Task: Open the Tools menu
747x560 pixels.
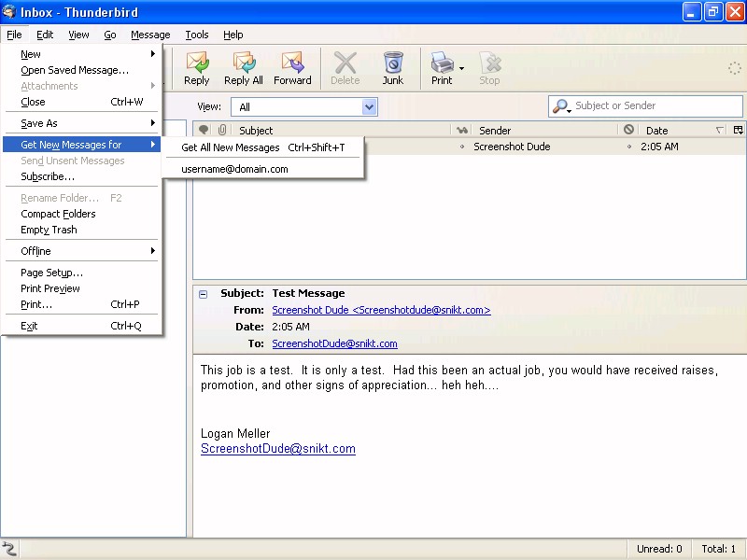Action: click(x=197, y=35)
